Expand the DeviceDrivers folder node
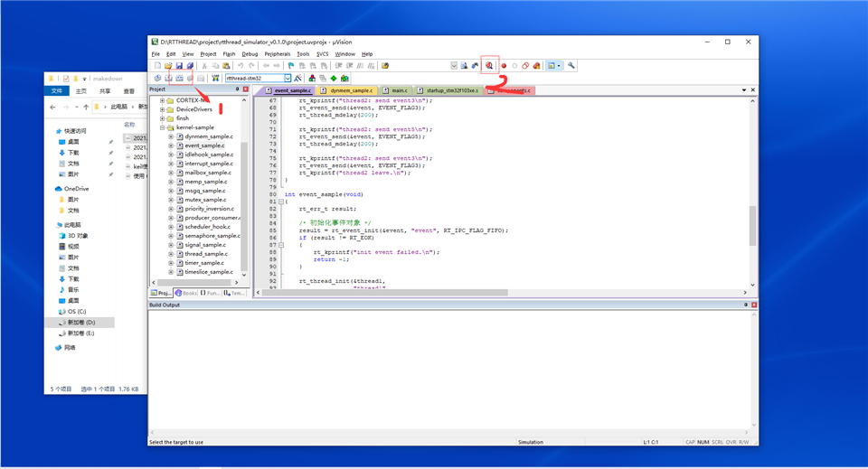Viewport: 868px width, 469px height. click(x=162, y=109)
